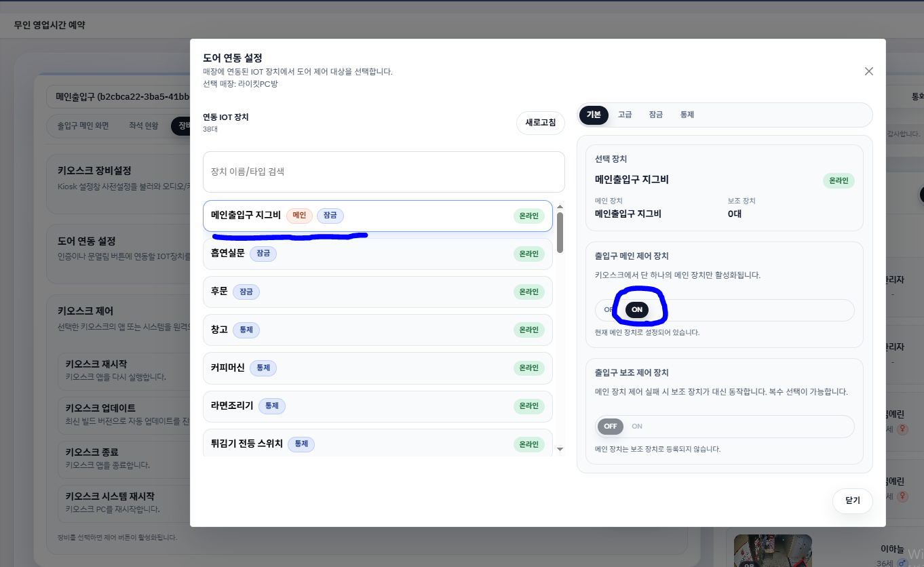Click the 통제 badge next to 커피머신
924x567 pixels.
tap(263, 368)
